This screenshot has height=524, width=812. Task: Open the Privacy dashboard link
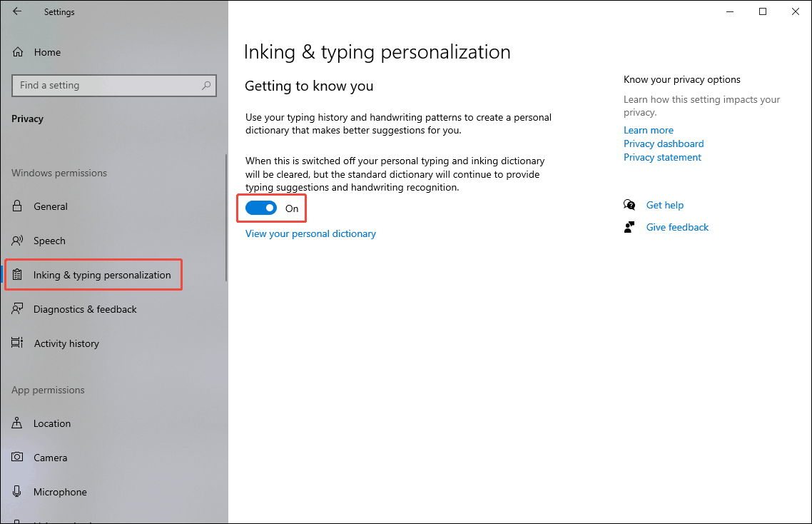663,143
